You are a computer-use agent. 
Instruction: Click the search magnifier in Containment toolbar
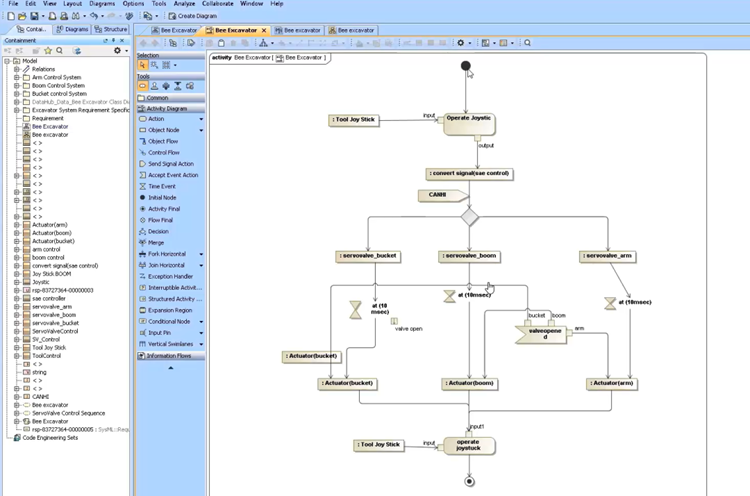pyautogui.click(x=60, y=50)
